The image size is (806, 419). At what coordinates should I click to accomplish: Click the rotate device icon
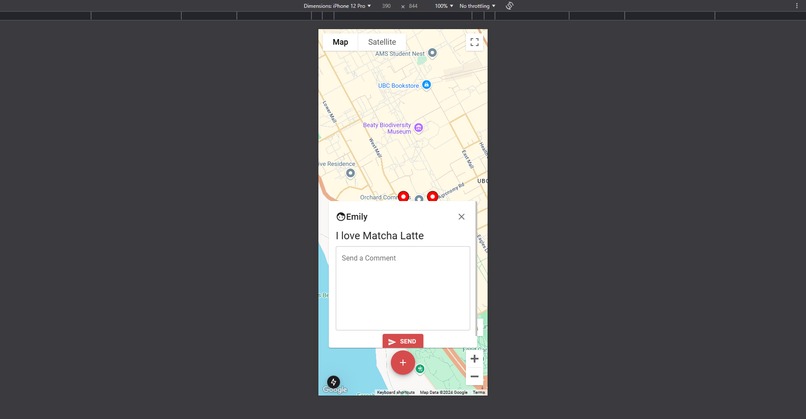[x=509, y=6]
